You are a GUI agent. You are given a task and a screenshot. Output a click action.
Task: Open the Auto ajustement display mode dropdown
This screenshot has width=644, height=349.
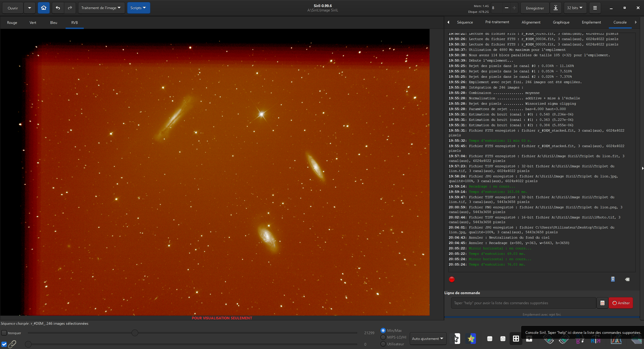[x=428, y=339]
